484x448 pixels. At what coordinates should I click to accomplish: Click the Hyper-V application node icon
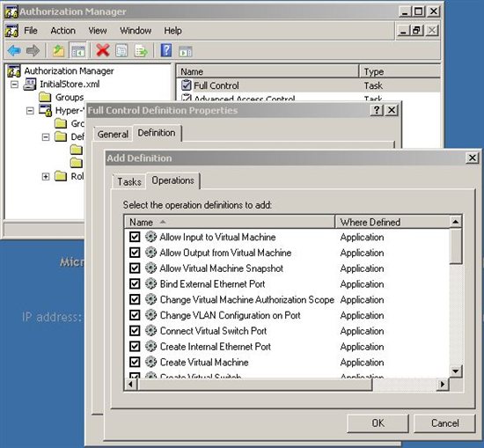45,110
